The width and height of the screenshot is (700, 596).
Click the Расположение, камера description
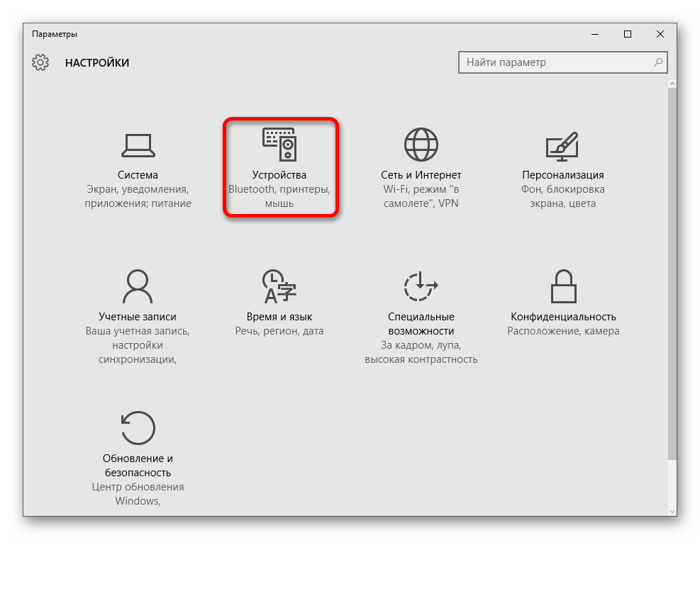(x=563, y=331)
